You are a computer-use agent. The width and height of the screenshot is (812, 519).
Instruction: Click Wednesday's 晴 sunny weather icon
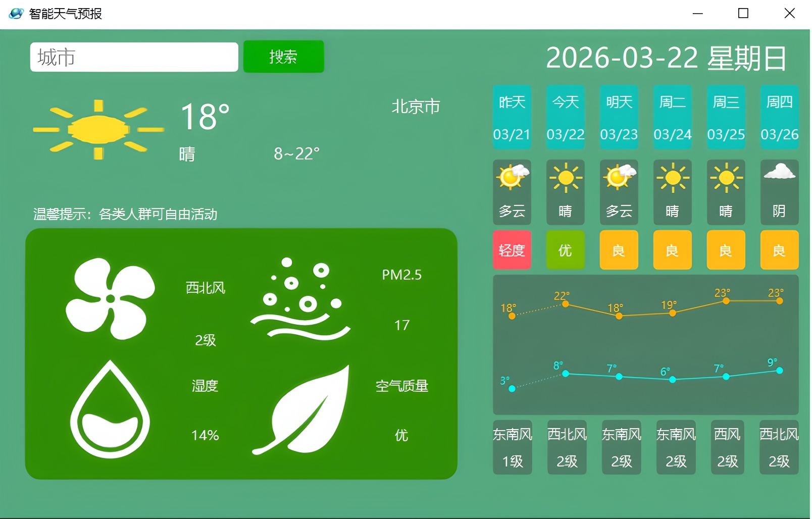point(726,178)
